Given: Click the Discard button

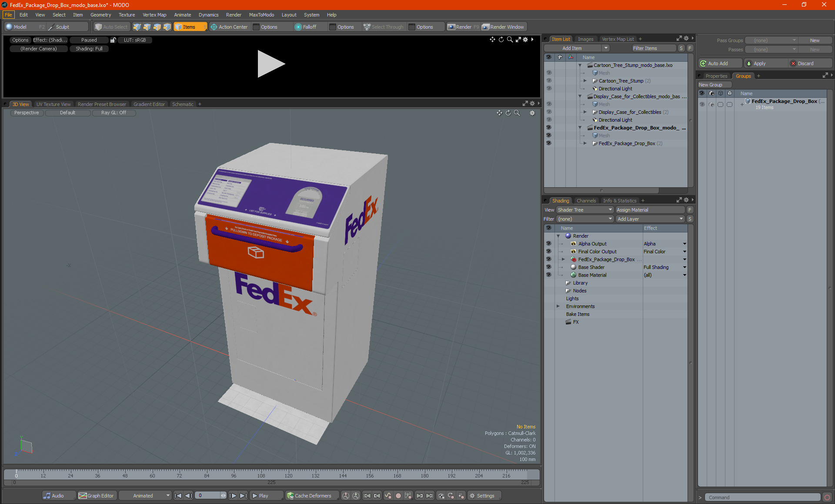Looking at the screenshot, I should (809, 63).
